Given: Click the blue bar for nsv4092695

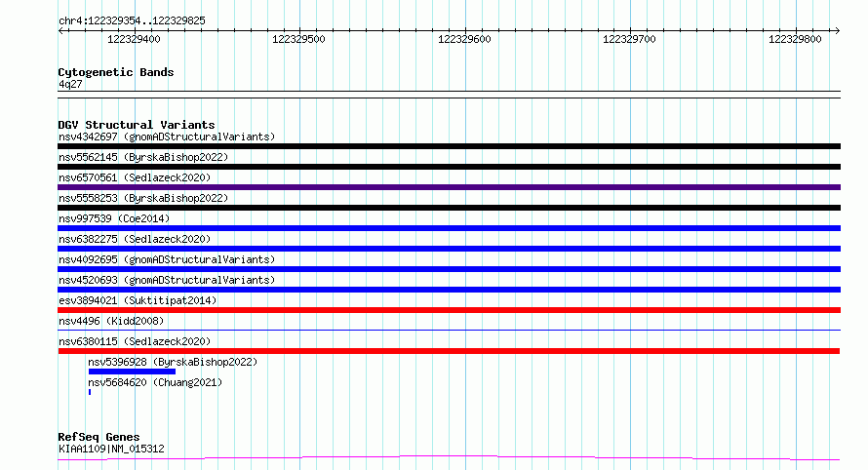Looking at the screenshot, I should 449,269.
